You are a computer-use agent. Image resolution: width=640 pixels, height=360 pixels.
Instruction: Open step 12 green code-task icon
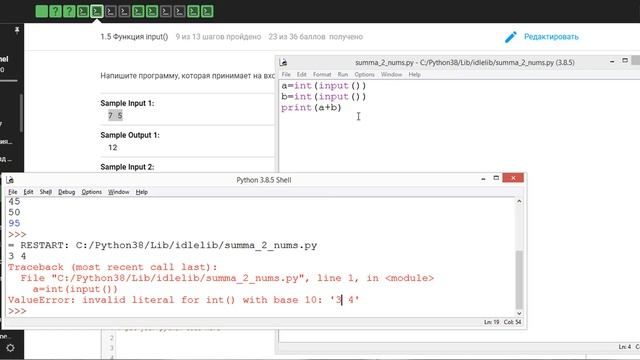click(193, 11)
